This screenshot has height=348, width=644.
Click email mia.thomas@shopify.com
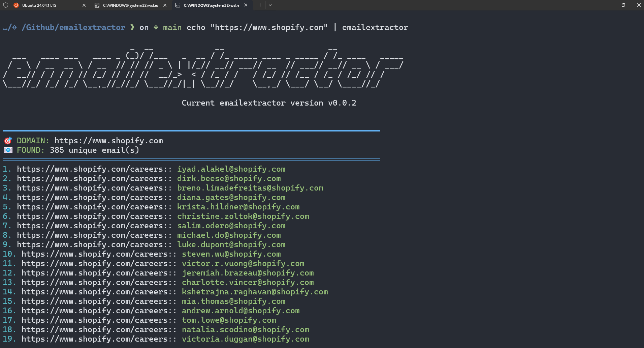(234, 301)
